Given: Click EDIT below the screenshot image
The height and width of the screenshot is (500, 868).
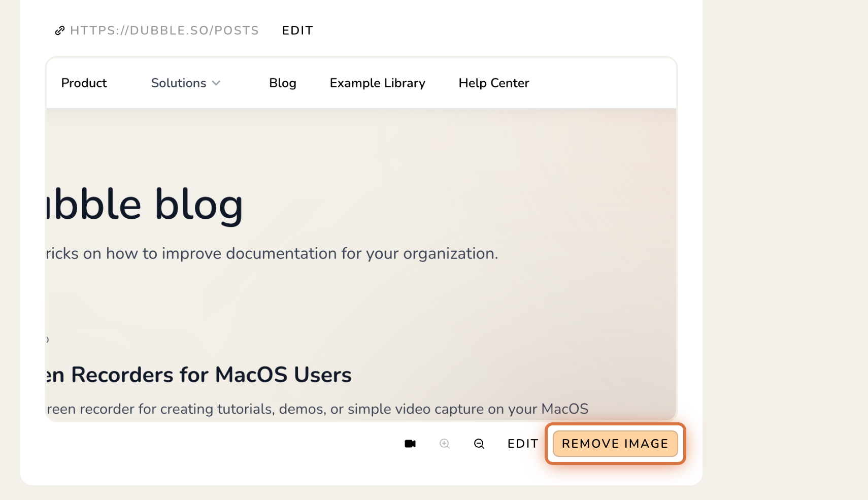Looking at the screenshot, I should (x=523, y=444).
